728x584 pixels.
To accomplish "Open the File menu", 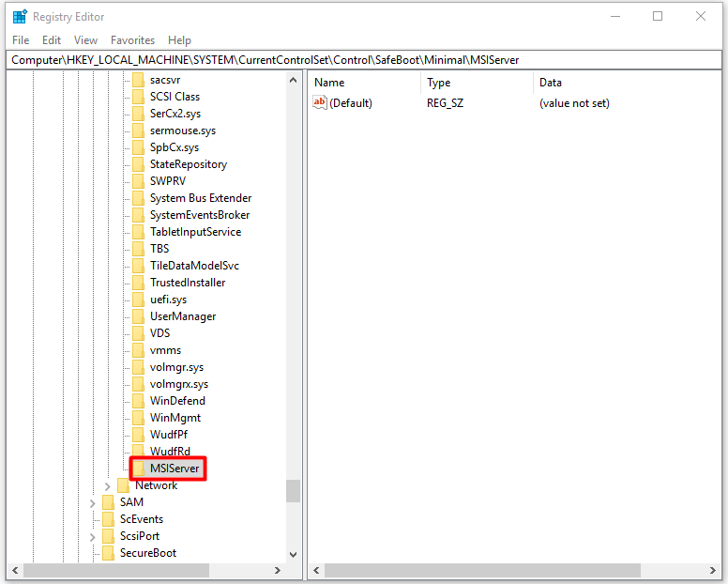I will click(21, 40).
